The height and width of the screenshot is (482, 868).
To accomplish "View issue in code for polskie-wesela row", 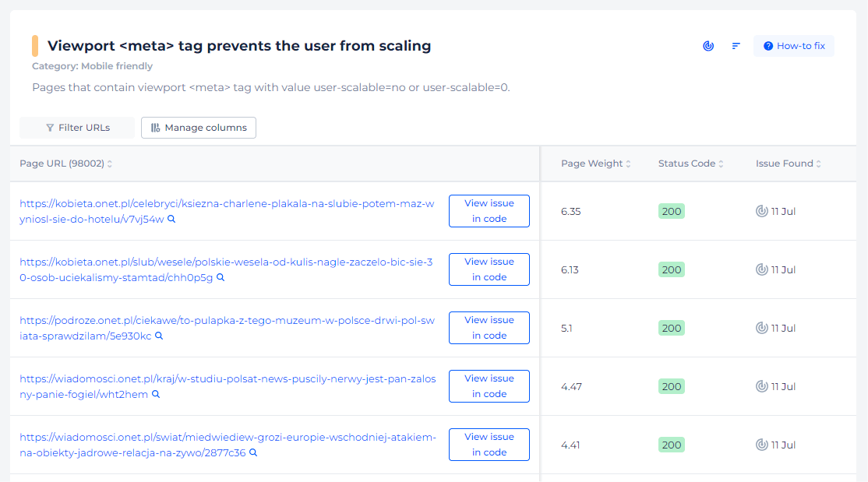I will tap(489, 269).
